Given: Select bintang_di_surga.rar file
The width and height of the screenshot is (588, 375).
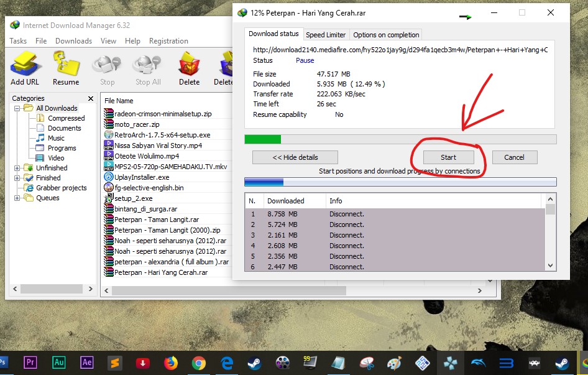Looking at the screenshot, I should (145, 209).
